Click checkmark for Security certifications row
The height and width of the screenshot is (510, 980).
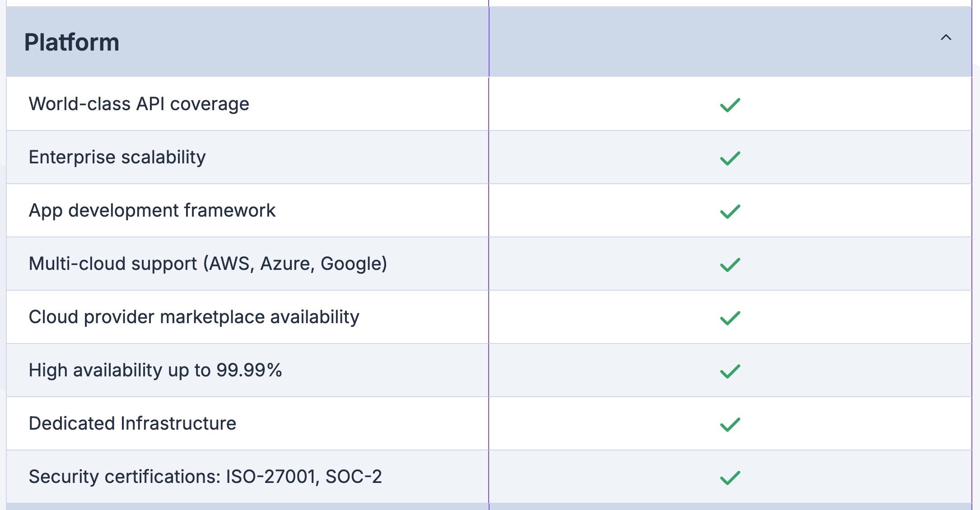tap(730, 478)
